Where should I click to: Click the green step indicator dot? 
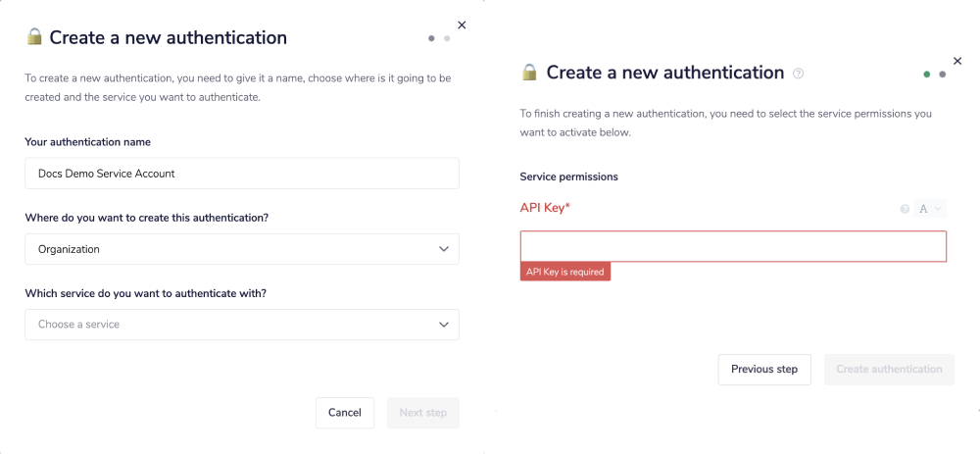[x=927, y=74]
